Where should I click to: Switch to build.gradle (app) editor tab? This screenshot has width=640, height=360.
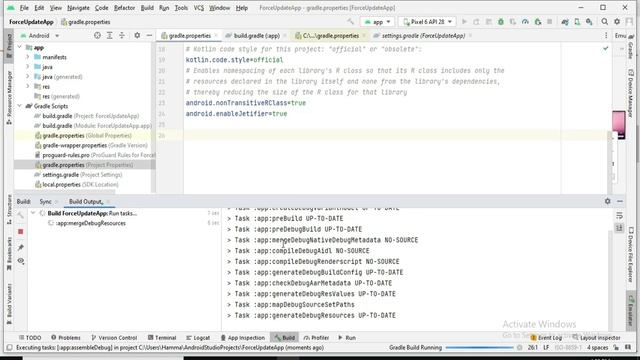[256, 36]
